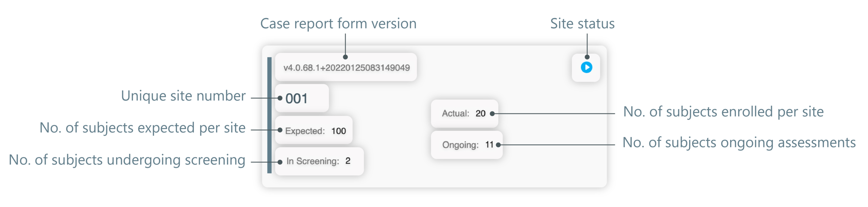
Task: Click the annotation dot beside Actual 20
Action: tap(492, 113)
